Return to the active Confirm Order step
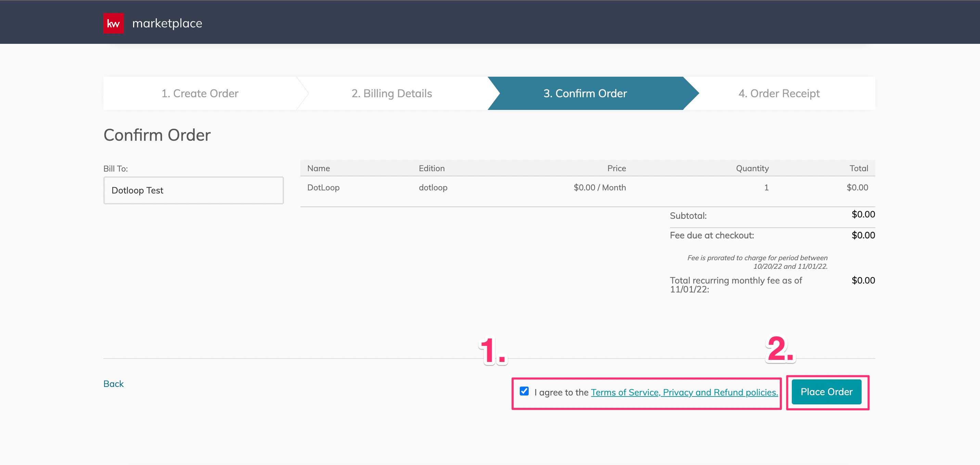 [585, 93]
